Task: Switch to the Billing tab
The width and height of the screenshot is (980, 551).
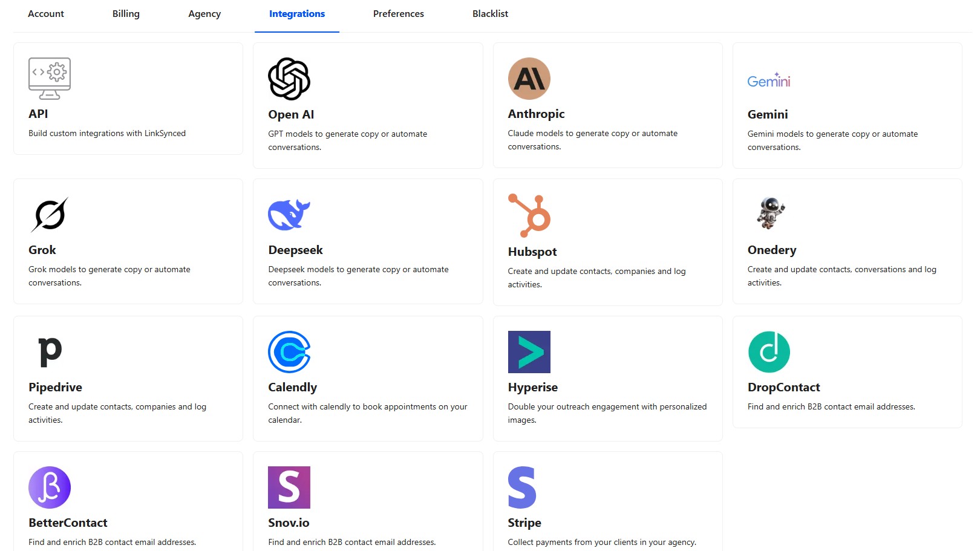Action: (x=126, y=14)
